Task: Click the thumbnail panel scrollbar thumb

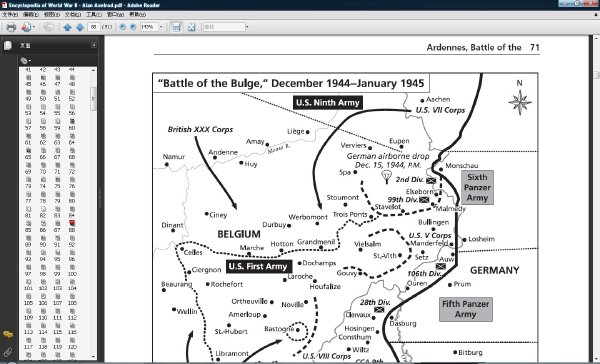Action: 93,99
